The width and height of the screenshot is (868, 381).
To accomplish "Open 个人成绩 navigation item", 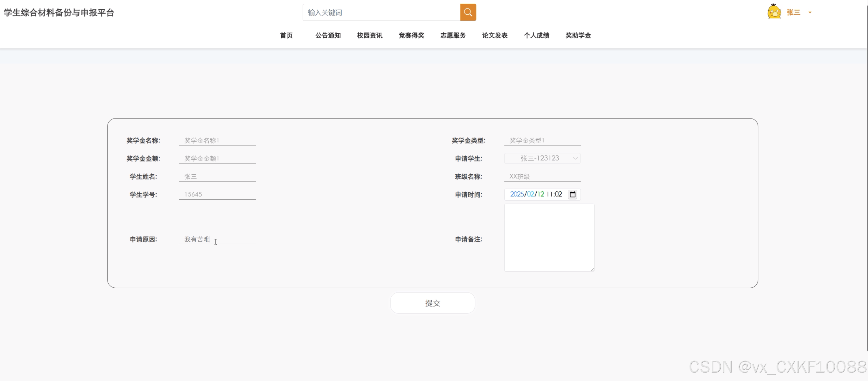I will pyautogui.click(x=536, y=35).
